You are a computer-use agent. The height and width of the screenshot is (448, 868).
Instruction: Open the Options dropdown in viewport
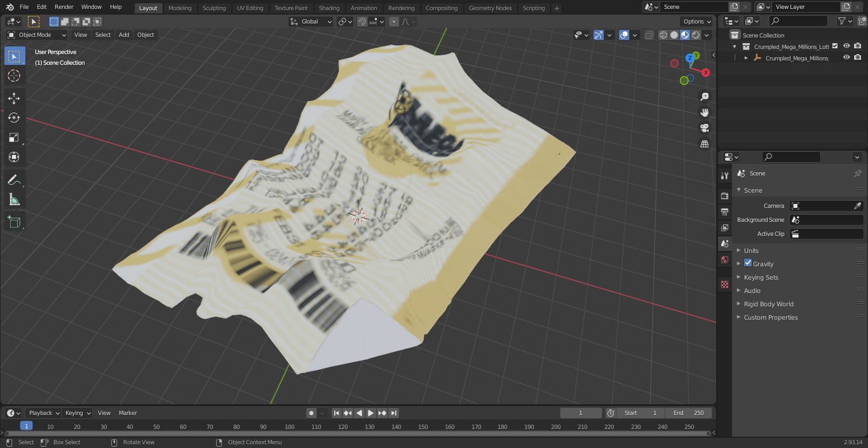click(x=697, y=22)
